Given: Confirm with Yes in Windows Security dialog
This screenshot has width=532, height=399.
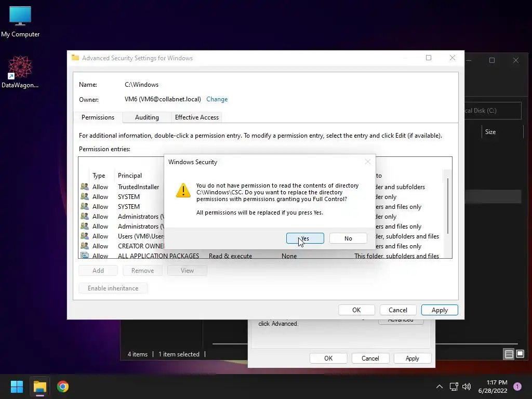Looking at the screenshot, I should pyautogui.click(x=304, y=238).
